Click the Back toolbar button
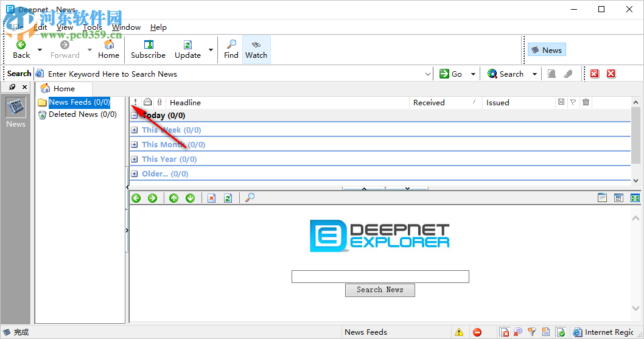 [x=21, y=49]
